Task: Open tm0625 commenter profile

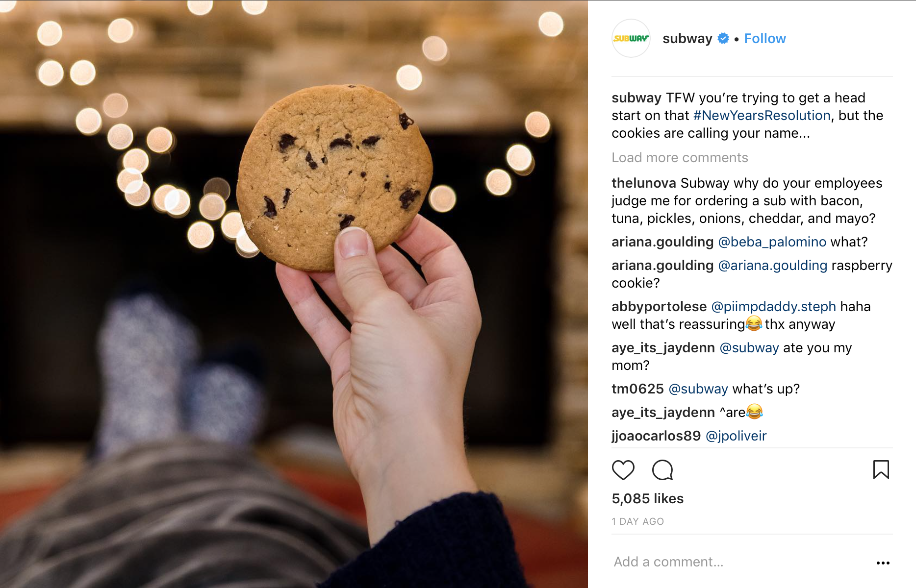Action: tap(637, 389)
